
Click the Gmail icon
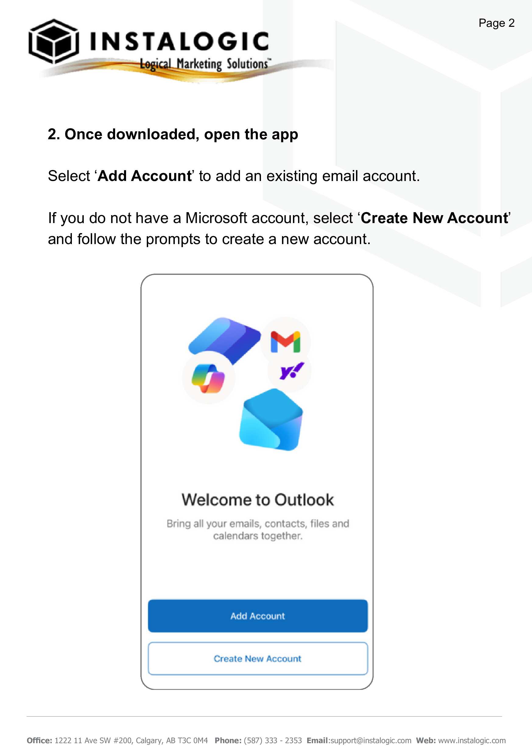(x=285, y=342)
